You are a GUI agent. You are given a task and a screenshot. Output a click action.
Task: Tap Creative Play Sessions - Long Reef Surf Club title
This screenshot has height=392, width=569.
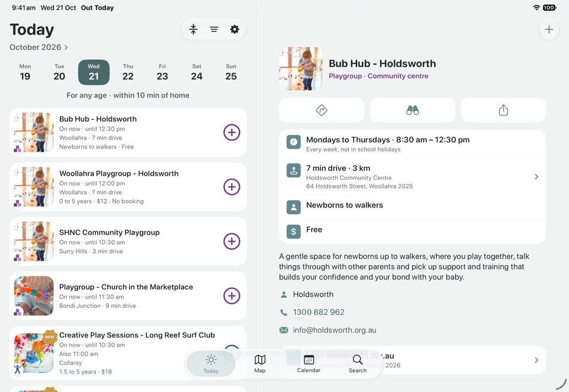coord(137,335)
